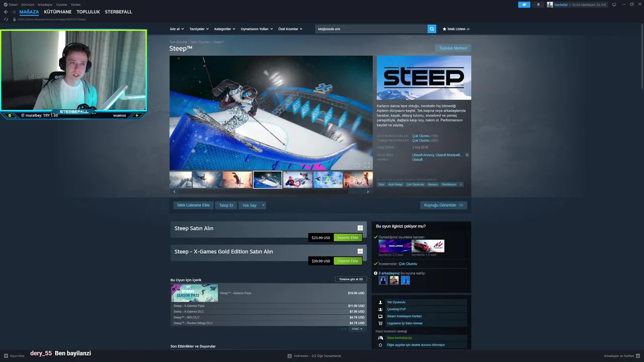The image size is (644, 362).
Task: Open the Görünüm menu
Action: pyautogui.click(x=28, y=5)
